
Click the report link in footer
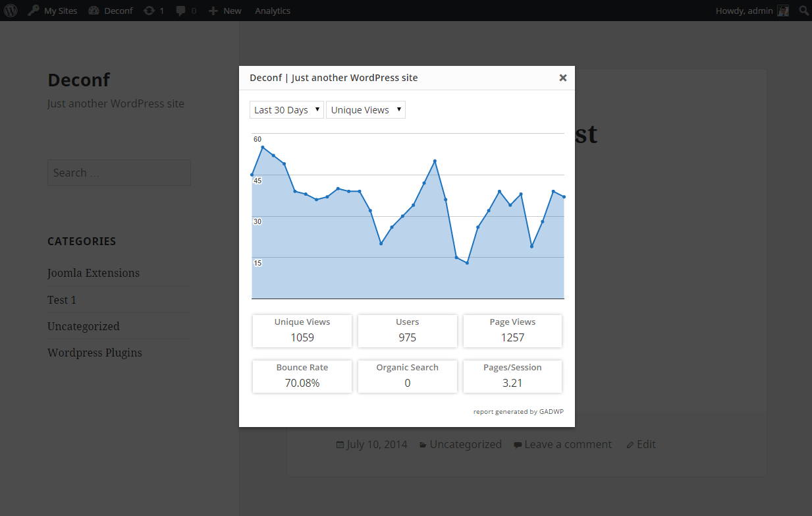tap(483, 412)
